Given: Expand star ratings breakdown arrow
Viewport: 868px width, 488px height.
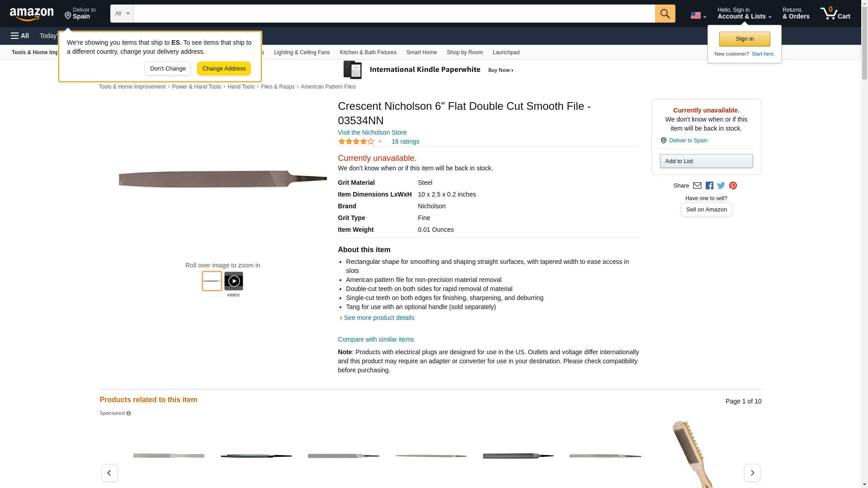Looking at the screenshot, I should 380,141.
